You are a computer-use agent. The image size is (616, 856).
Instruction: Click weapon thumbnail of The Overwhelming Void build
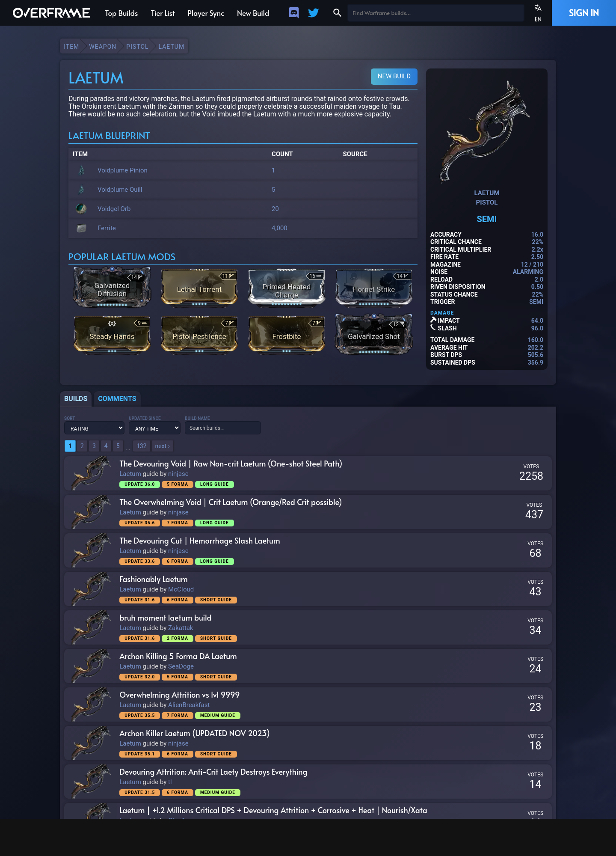[x=91, y=512]
